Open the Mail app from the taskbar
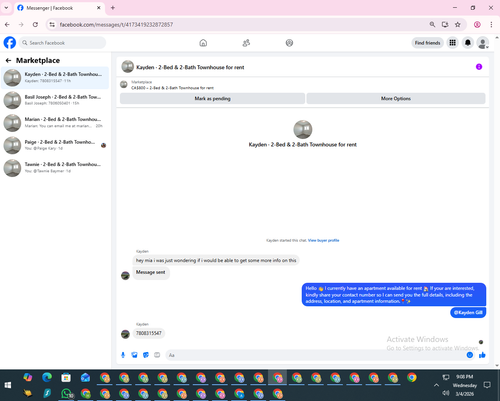 85,377
